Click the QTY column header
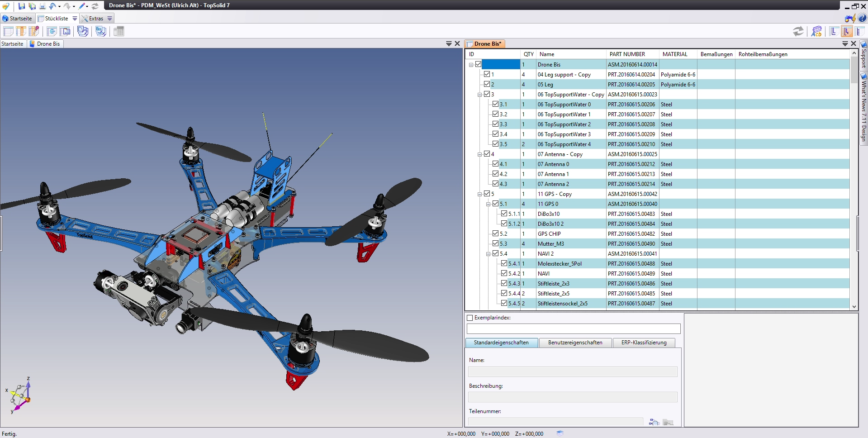Viewport: 868px width, 438px height. pyautogui.click(x=528, y=54)
